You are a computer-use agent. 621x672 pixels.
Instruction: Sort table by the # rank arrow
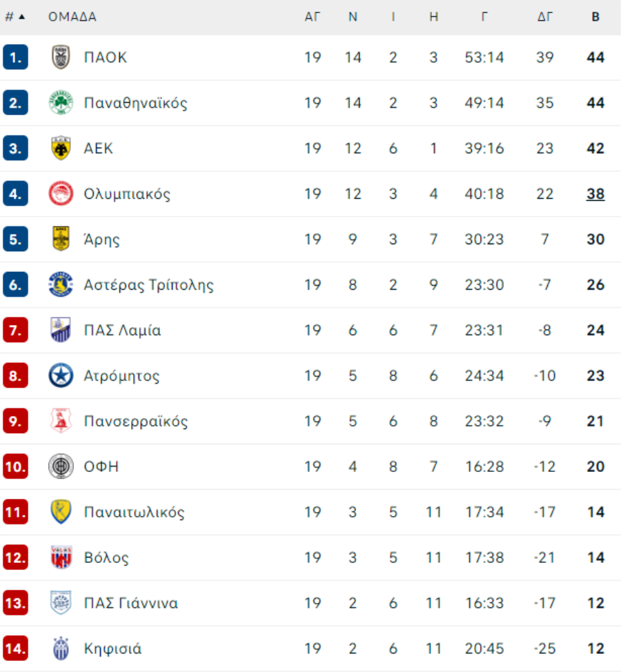15,17
